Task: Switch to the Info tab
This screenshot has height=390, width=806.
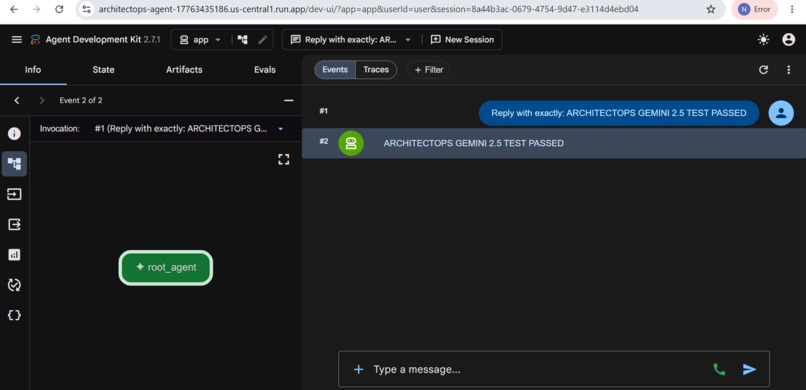Action: (x=33, y=70)
